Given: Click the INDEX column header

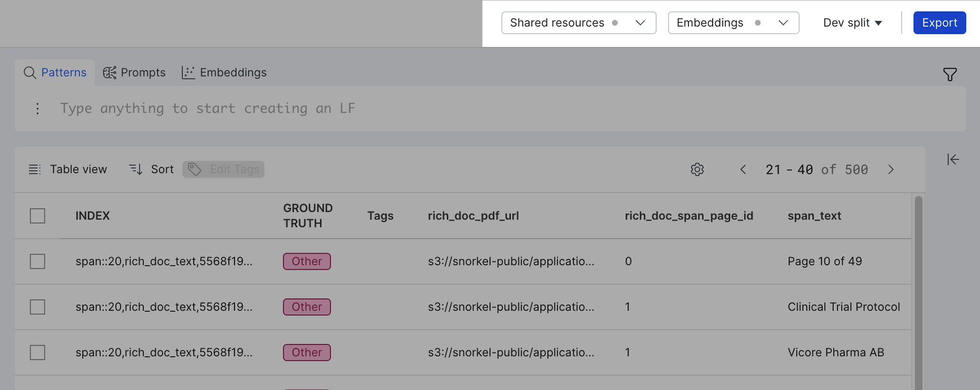Looking at the screenshot, I should tap(93, 216).
